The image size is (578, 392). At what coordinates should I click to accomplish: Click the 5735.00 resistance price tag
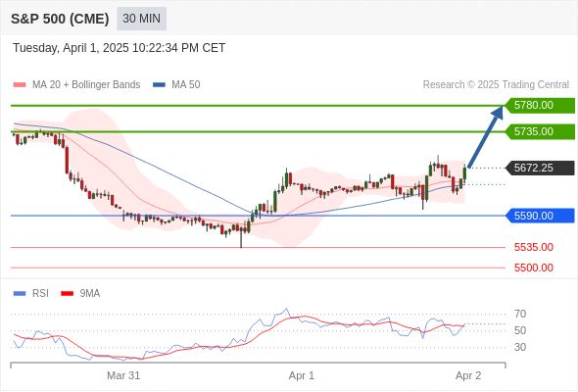point(540,131)
